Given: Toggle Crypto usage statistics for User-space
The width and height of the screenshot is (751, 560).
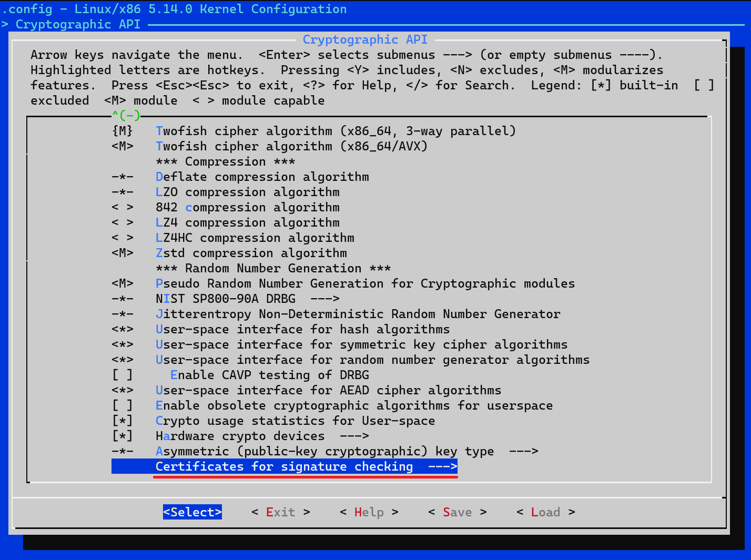Looking at the screenshot, I should coord(295,420).
